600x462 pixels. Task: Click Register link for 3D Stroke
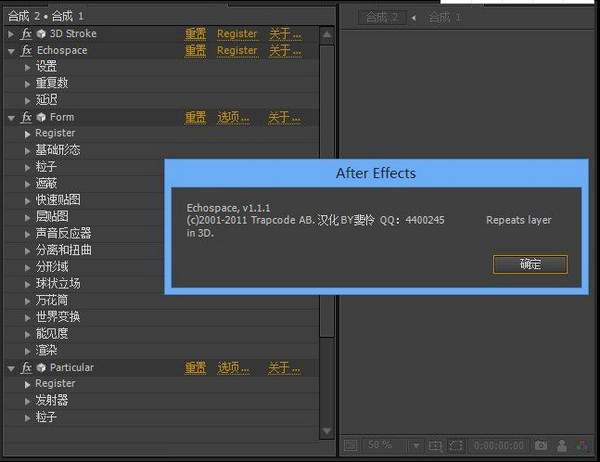click(237, 34)
